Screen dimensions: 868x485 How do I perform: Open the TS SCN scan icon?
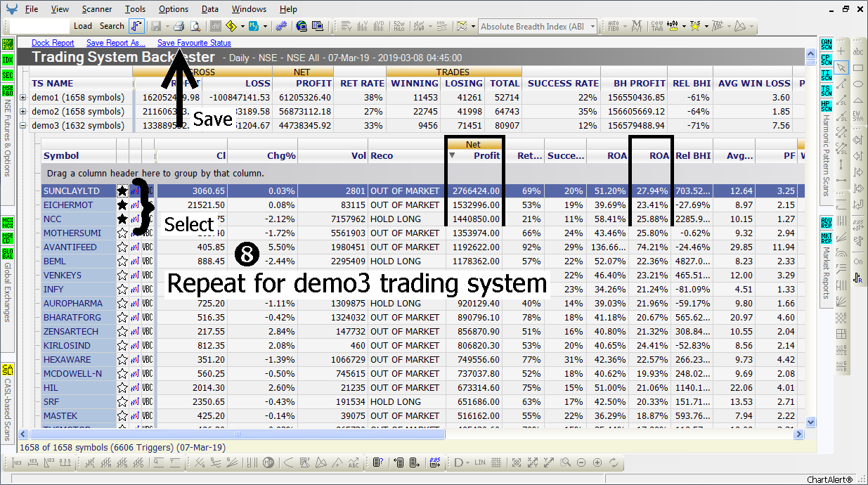coord(826,91)
